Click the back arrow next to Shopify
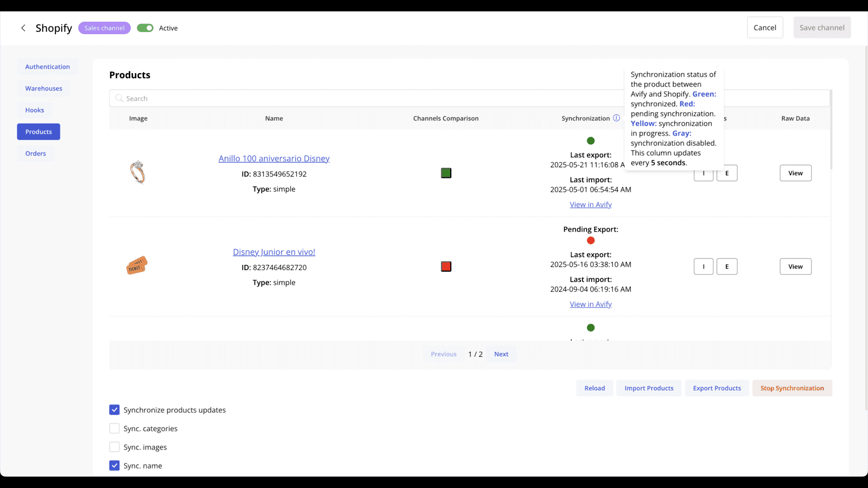Screen dimensions: 868x488 tap(23, 28)
